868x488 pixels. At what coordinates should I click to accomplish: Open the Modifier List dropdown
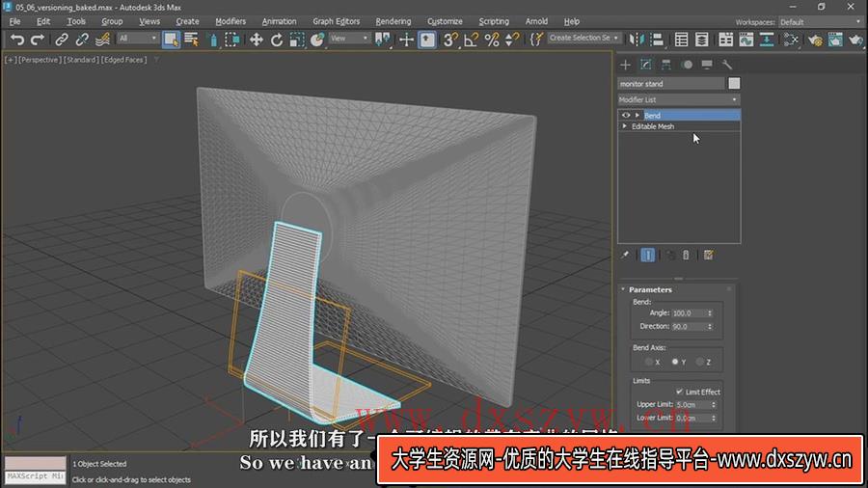679,99
